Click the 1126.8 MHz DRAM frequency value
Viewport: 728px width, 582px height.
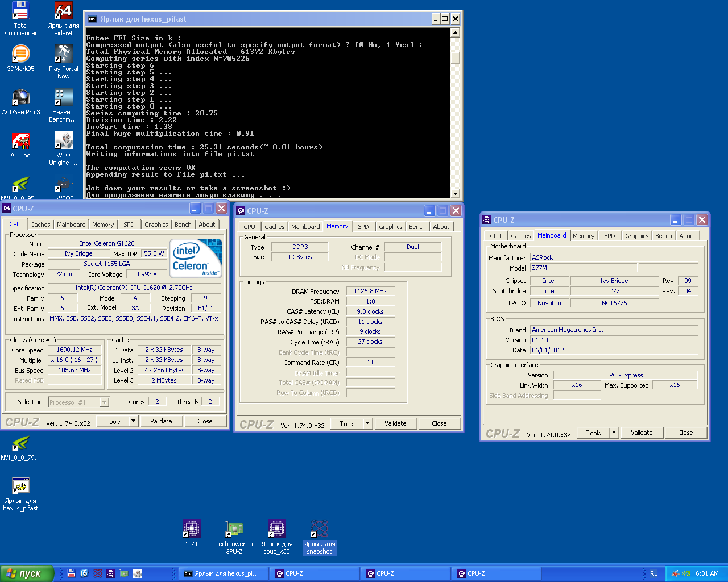(x=370, y=291)
